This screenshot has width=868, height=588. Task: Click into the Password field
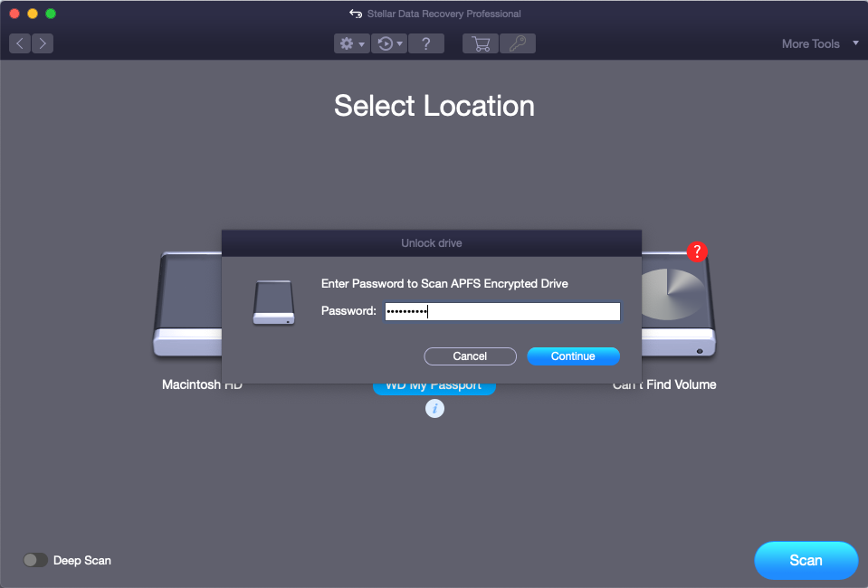tap(502, 311)
